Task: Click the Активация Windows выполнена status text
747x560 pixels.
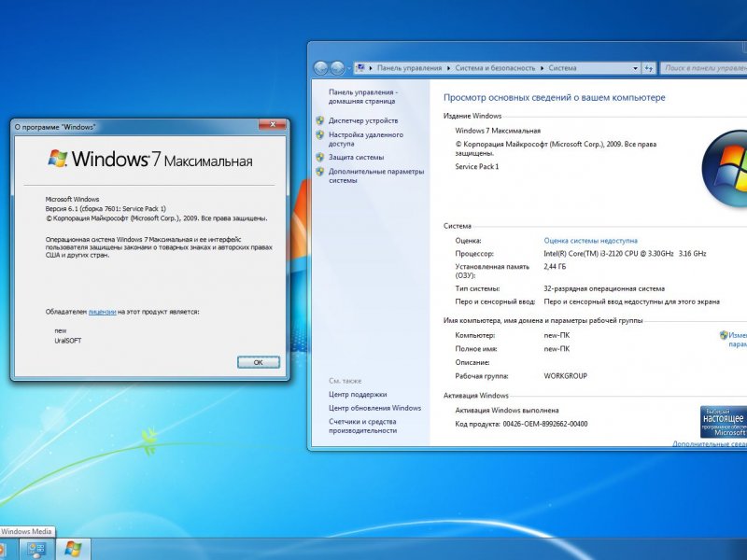Action: click(507, 410)
